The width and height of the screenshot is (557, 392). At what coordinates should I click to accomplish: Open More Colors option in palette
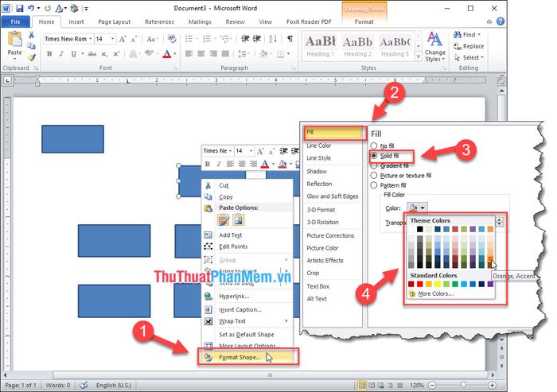(x=436, y=293)
